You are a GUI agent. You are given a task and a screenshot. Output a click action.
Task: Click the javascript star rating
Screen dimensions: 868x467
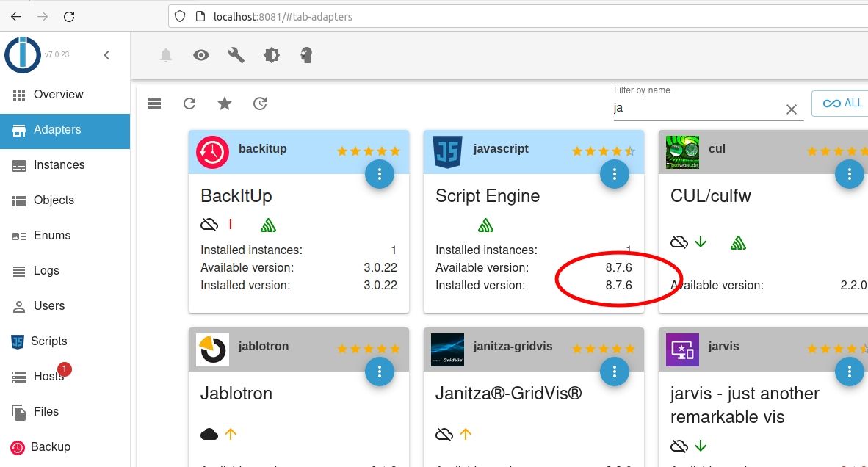pyautogui.click(x=604, y=151)
